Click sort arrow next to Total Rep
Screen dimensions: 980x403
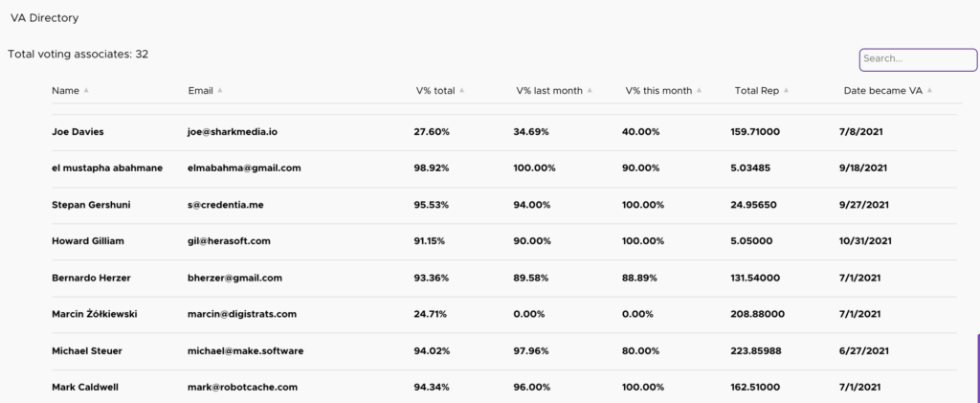[x=787, y=91]
